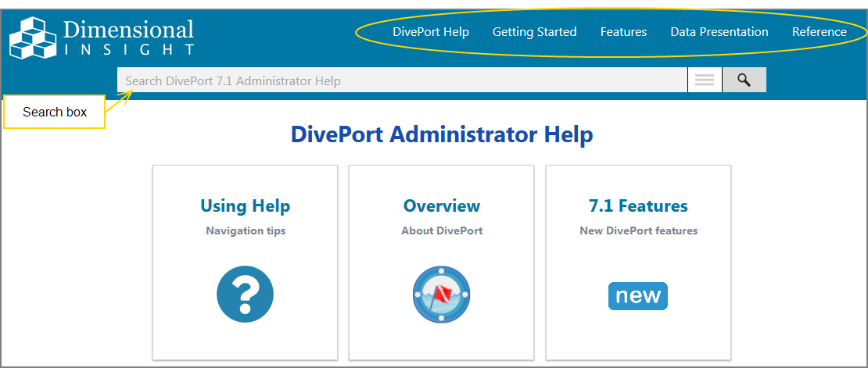Viewport: 868px width, 368px height.
Task: Click the 'Navigation tips' subtitle text
Action: coord(246,230)
